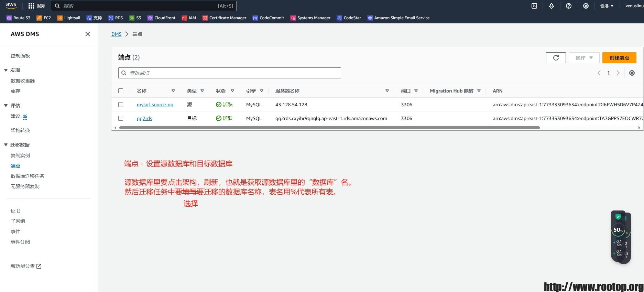This screenshot has height=292, width=644.
Task: Open 复制实例 in the sidebar
Action: click(20, 155)
